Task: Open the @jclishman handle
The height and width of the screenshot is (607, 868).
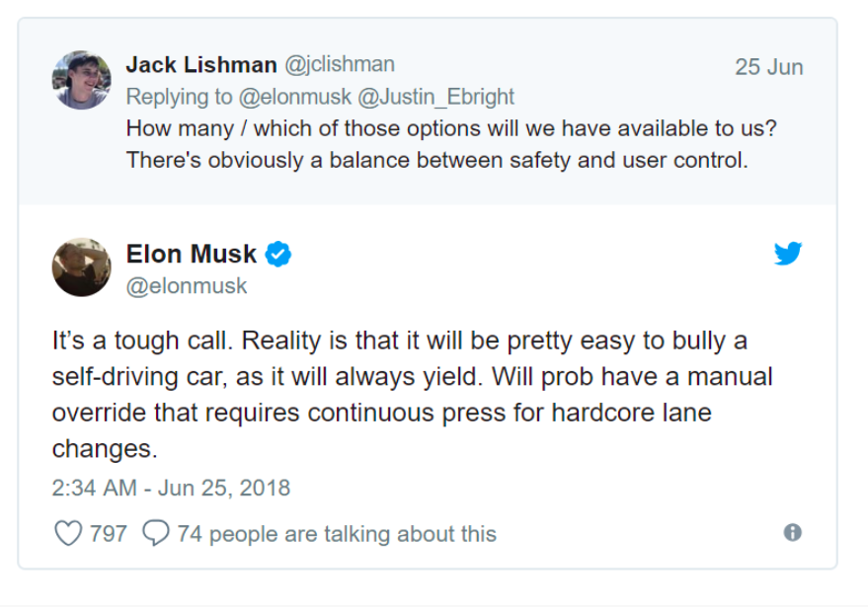Action: click(x=340, y=65)
